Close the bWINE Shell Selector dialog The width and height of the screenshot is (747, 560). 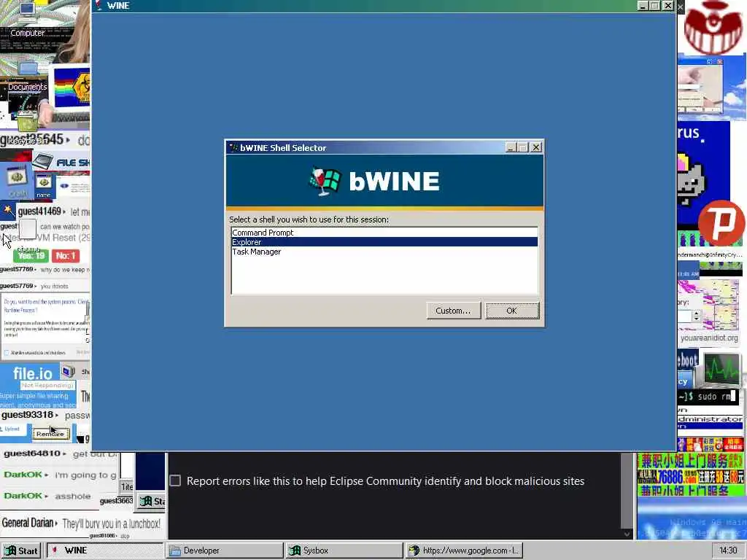[x=536, y=147]
